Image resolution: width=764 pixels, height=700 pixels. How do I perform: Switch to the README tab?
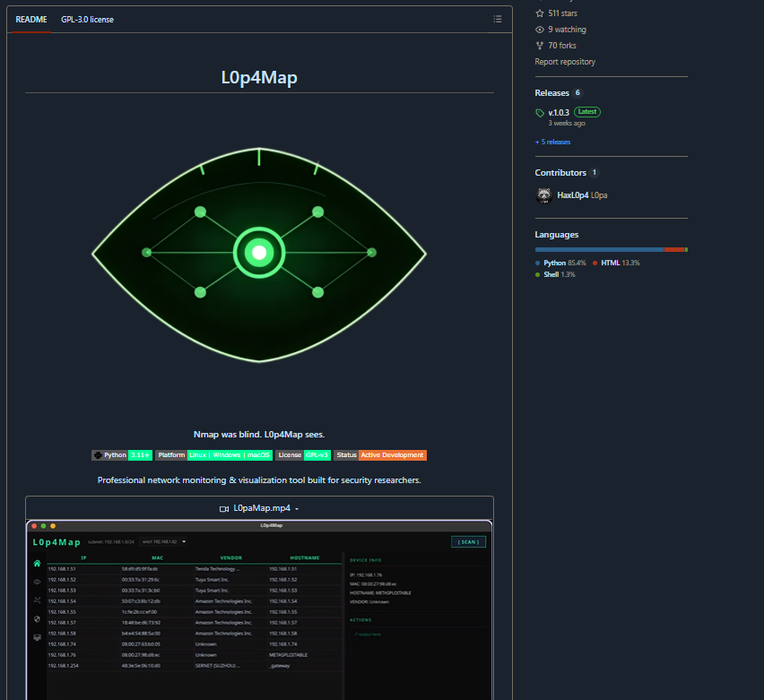point(31,20)
